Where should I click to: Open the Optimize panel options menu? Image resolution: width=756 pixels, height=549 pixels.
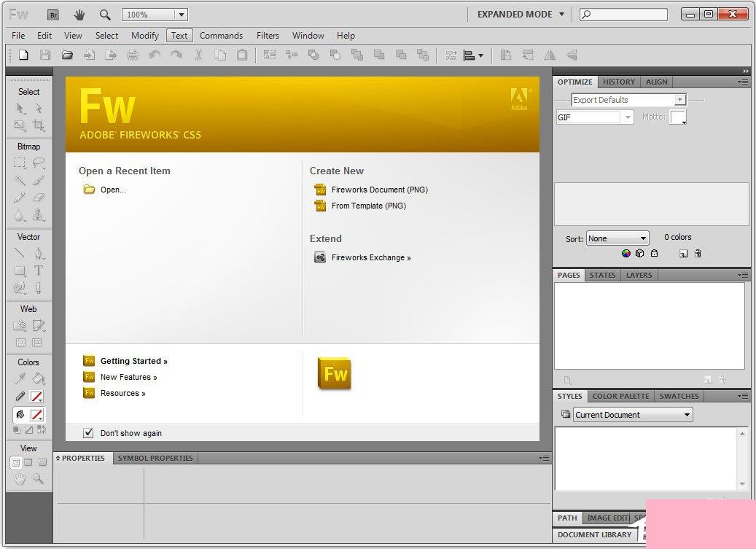click(x=744, y=82)
